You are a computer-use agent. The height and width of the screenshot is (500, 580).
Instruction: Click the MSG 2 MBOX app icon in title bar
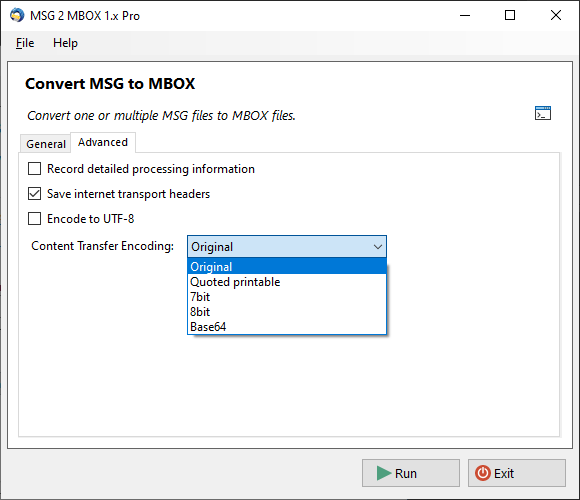[17, 16]
